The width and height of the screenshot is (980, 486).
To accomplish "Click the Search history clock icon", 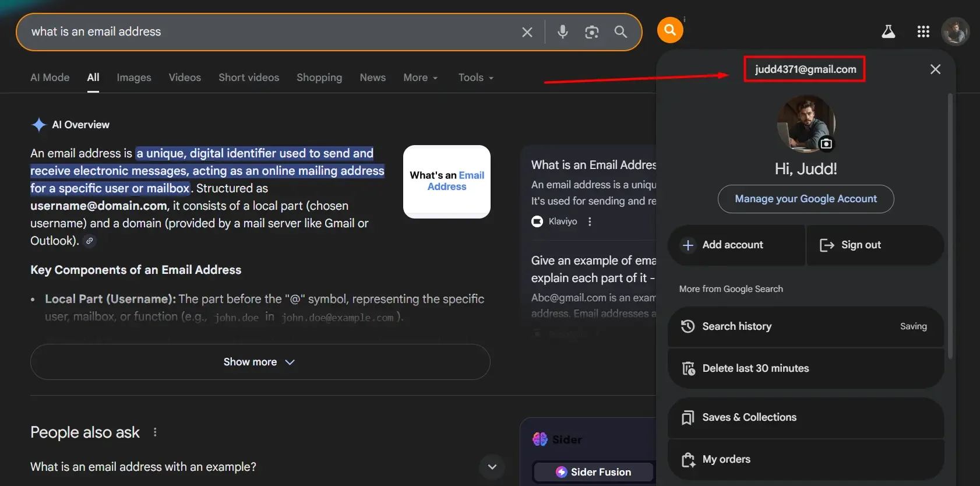I will point(688,326).
